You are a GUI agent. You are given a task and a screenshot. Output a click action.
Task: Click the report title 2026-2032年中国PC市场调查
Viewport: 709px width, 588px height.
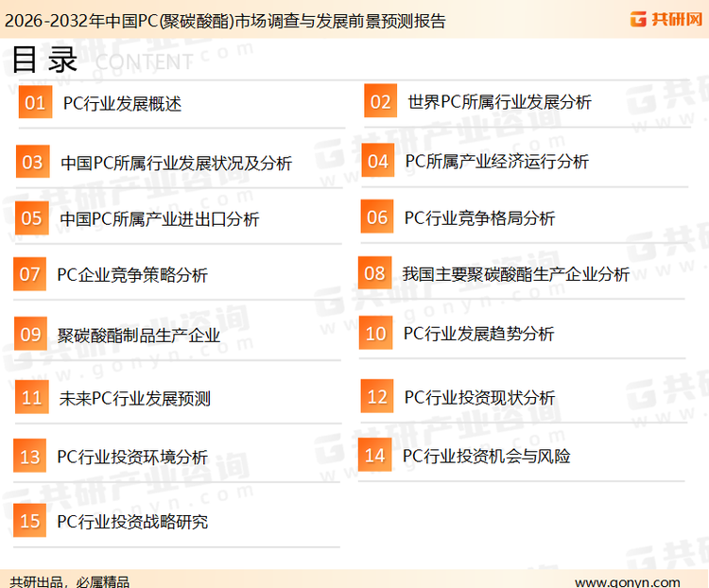click(225, 21)
